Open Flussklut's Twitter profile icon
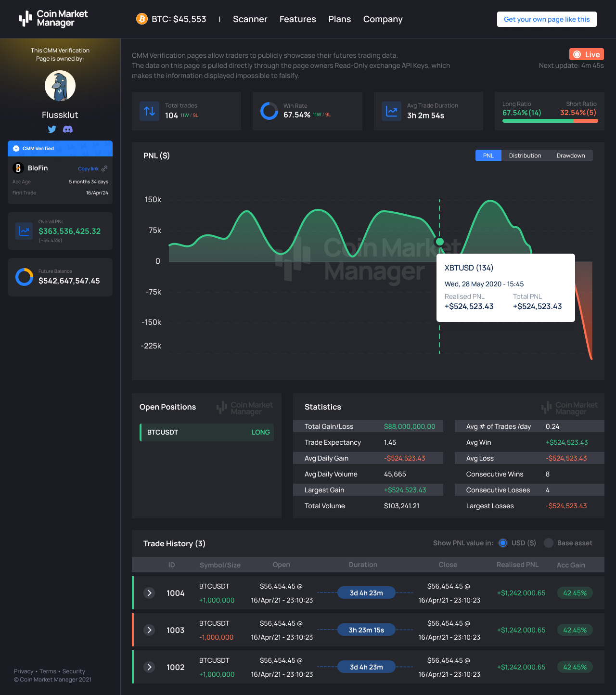This screenshot has width=616, height=695. 52,129
